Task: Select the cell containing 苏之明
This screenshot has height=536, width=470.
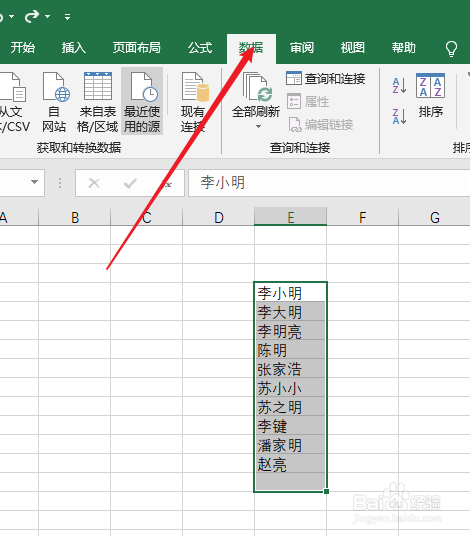Action: click(x=291, y=406)
